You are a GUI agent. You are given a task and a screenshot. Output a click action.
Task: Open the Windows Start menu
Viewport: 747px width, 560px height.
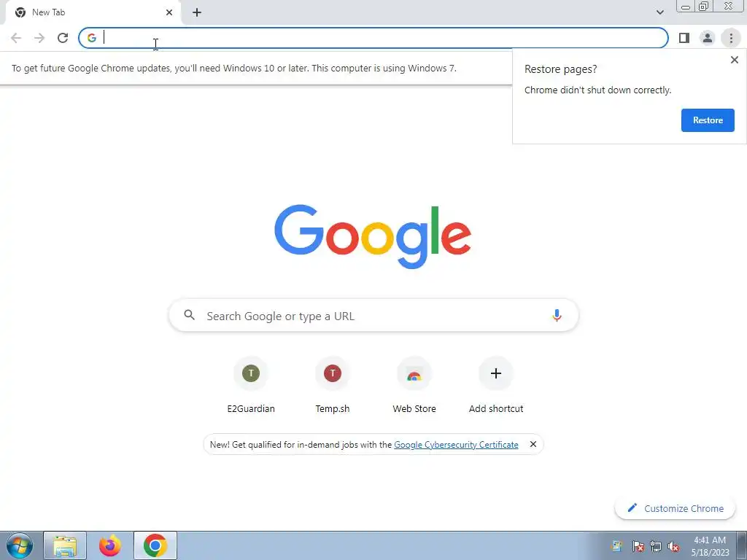click(x=20, y=545)
